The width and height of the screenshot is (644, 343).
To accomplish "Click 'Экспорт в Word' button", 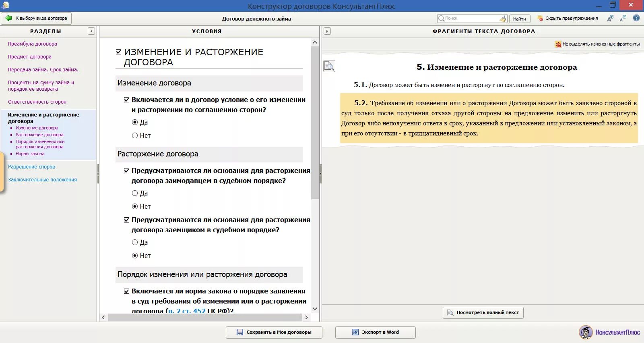I will (376, 333).
